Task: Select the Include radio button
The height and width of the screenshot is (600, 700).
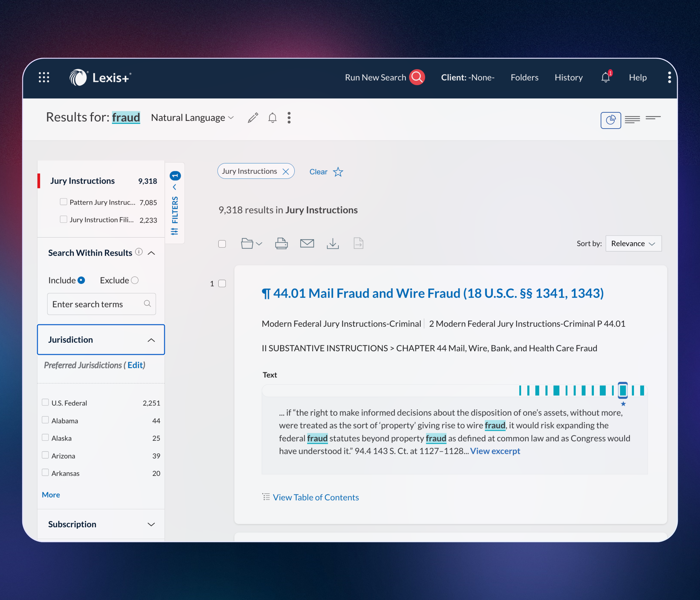Action: pos(81,280)
